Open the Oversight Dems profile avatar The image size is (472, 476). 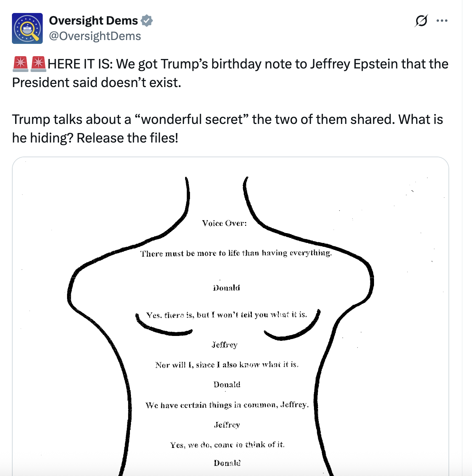tap(27, 28)
